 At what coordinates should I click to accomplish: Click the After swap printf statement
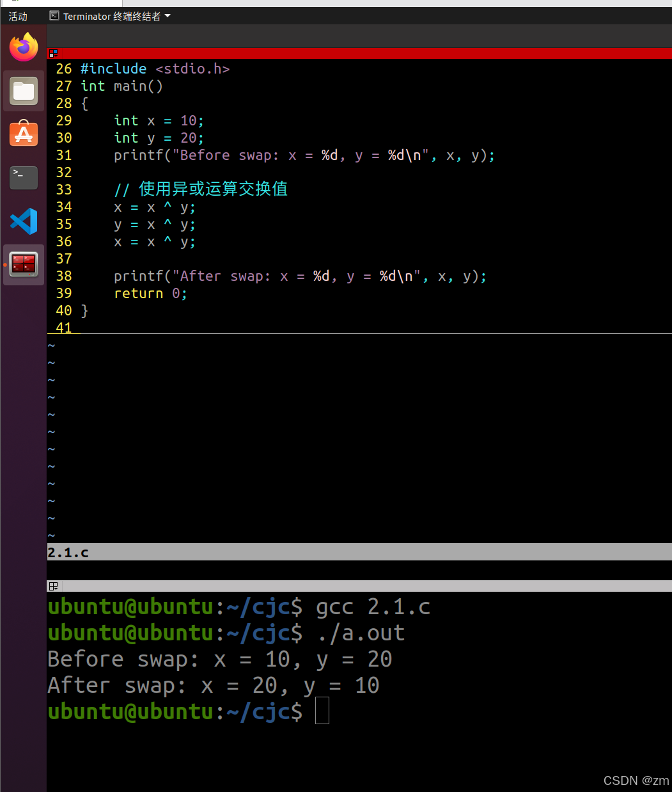pyautogui.click(x=301, y=276)
